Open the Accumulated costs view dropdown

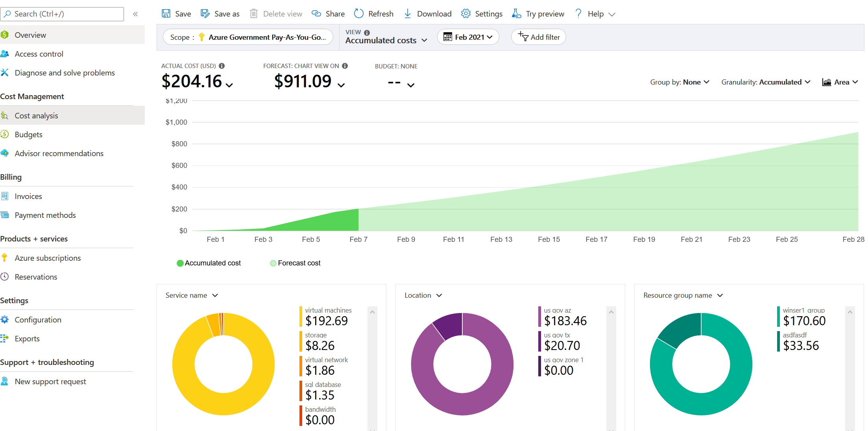pos(386,40)
